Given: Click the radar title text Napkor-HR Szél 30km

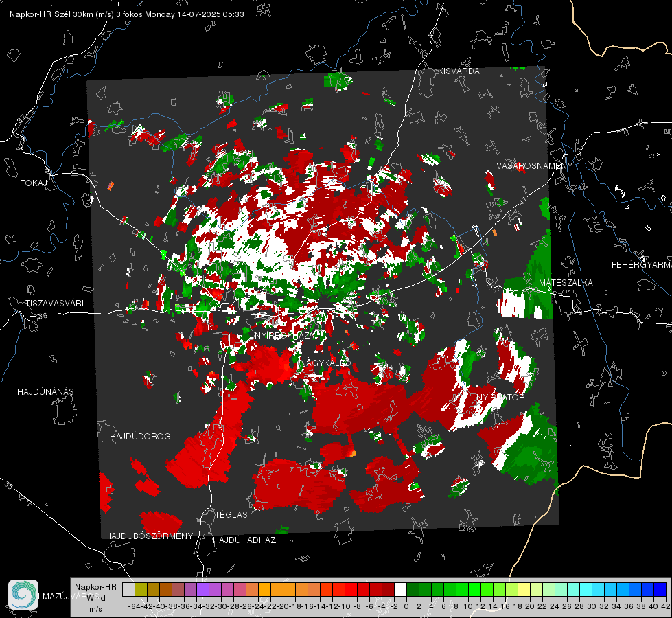Looking at the screenshot, I should [x=53, y=14].
